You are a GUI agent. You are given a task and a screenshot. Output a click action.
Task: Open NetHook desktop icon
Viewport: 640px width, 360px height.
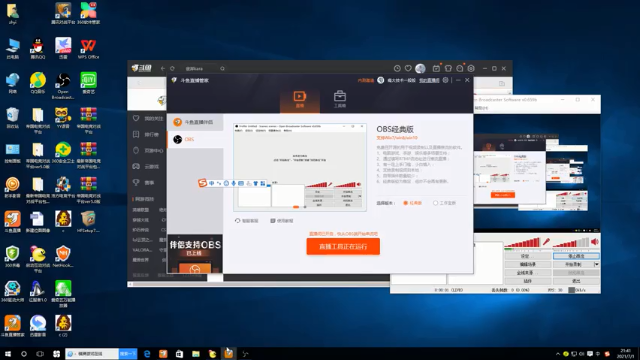click(63, 257)
